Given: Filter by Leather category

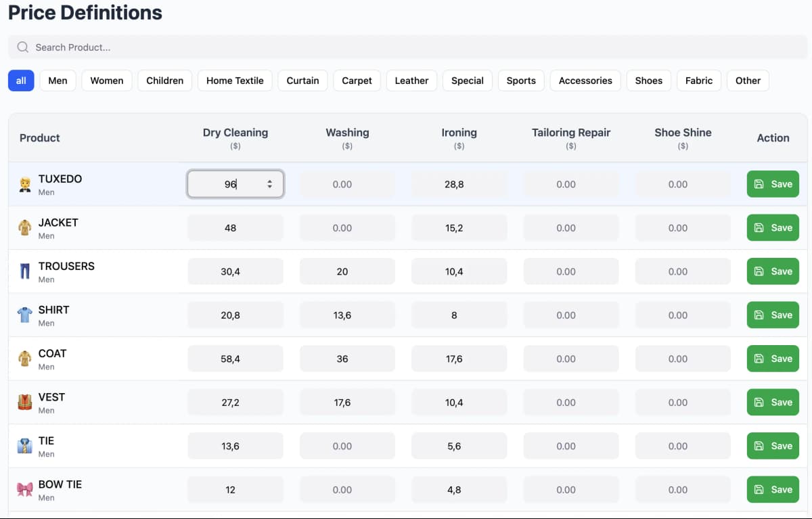Looking at the screenshot, I should coord(412,81).
